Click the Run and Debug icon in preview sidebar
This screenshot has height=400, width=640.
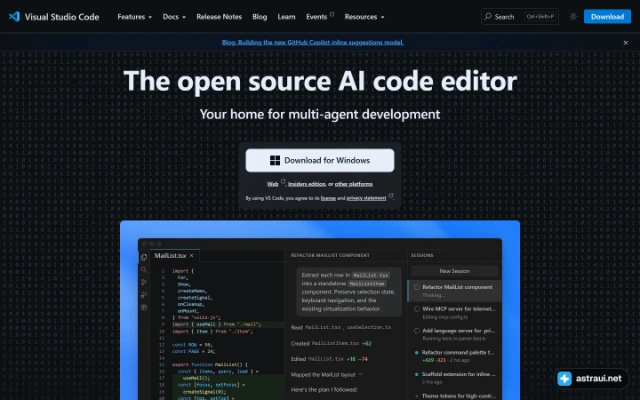[144, 295]
